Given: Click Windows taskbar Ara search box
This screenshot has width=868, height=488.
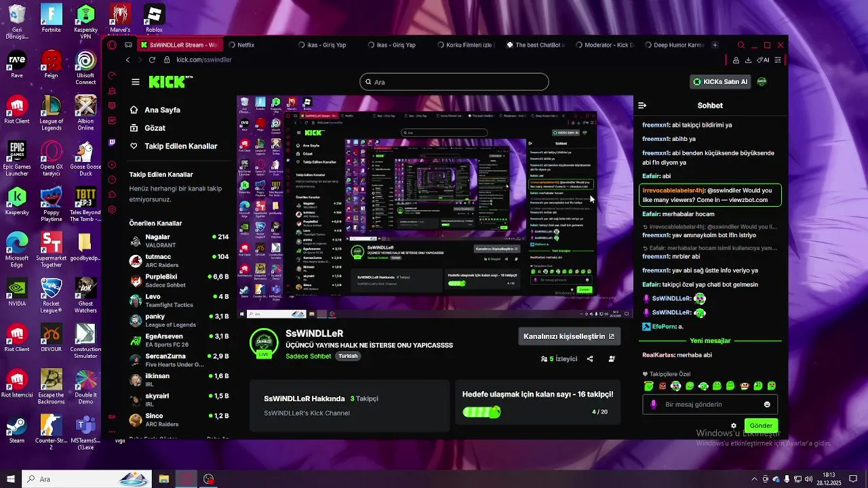Looking at the screenshot, I should (87, 479).
